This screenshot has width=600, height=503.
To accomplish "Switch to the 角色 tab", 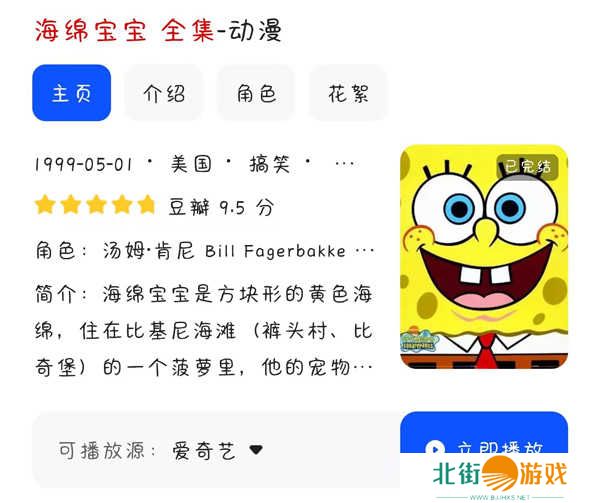I will coord(256,93).
